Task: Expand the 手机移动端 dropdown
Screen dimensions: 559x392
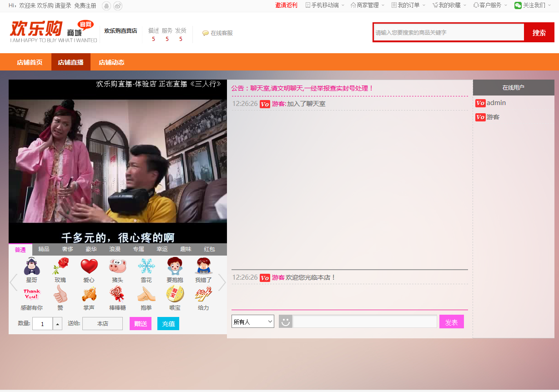Action: point(325,5)
